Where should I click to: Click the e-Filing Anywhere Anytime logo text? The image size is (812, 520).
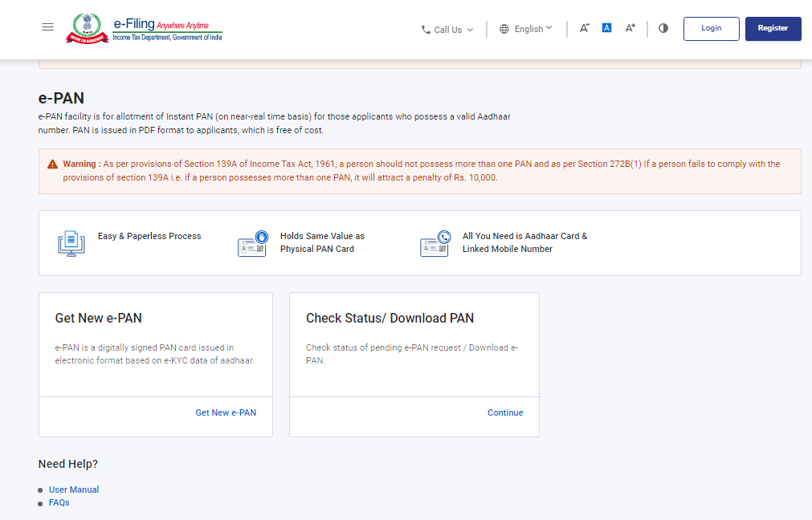click(x=167, y=29)
